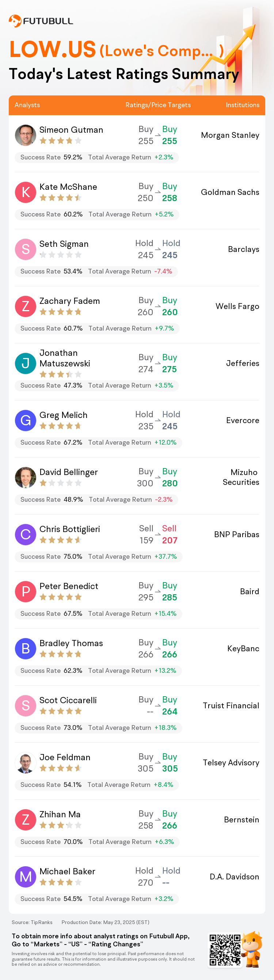
Task: Open Bradley Thomas's blue B avatar
Action: 26,649
